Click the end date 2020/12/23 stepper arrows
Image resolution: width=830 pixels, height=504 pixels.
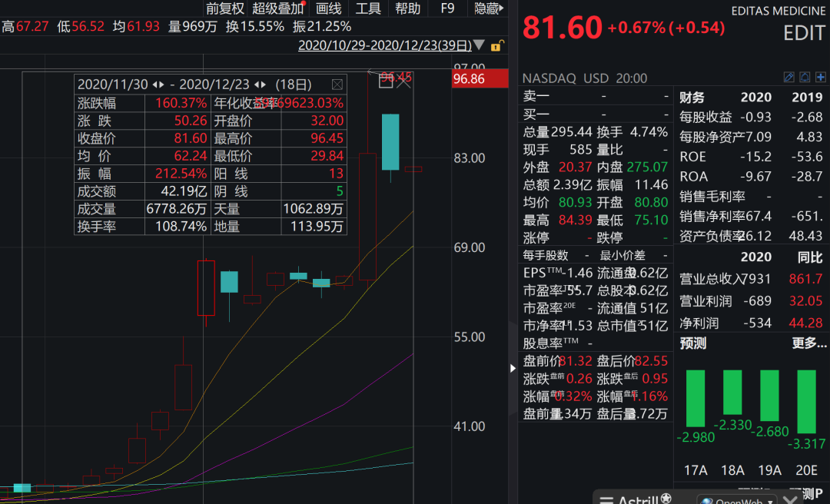(260, 85)
